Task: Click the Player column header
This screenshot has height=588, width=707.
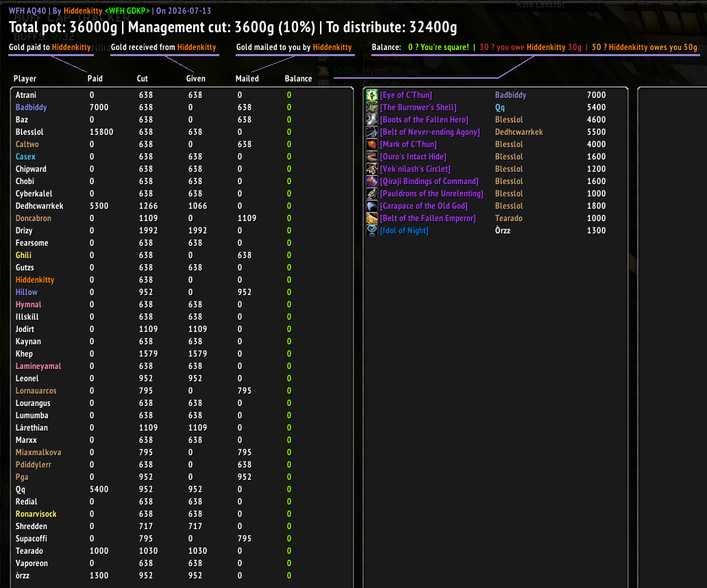Action: tap(25, 79)
